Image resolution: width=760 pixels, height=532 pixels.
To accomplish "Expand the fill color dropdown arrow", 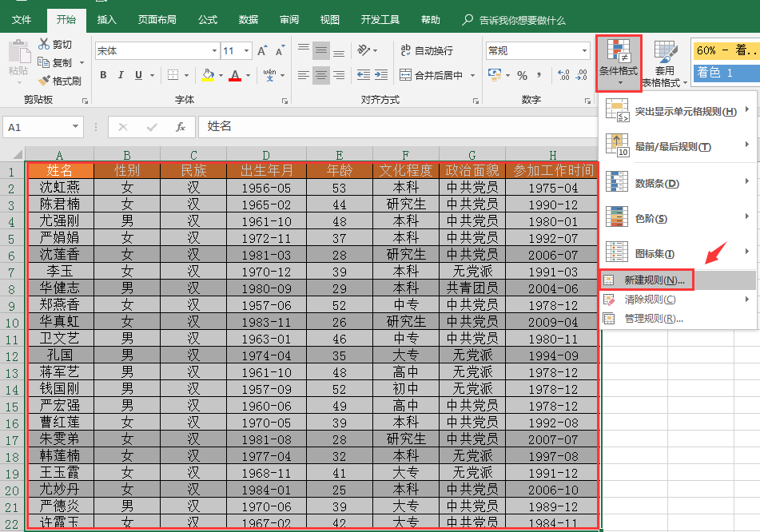I will 221,76.
